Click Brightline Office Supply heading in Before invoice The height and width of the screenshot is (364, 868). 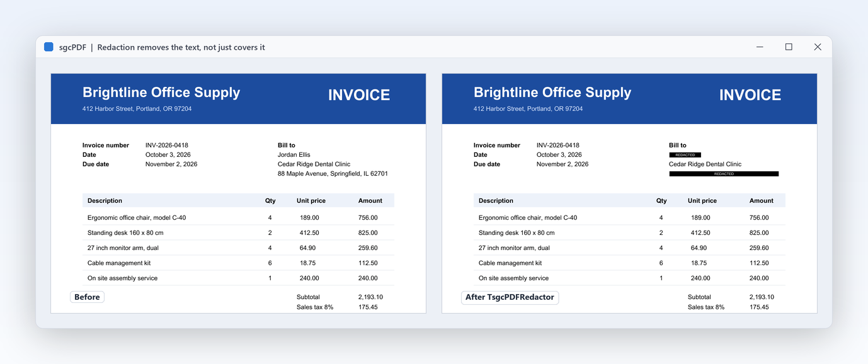161,93
